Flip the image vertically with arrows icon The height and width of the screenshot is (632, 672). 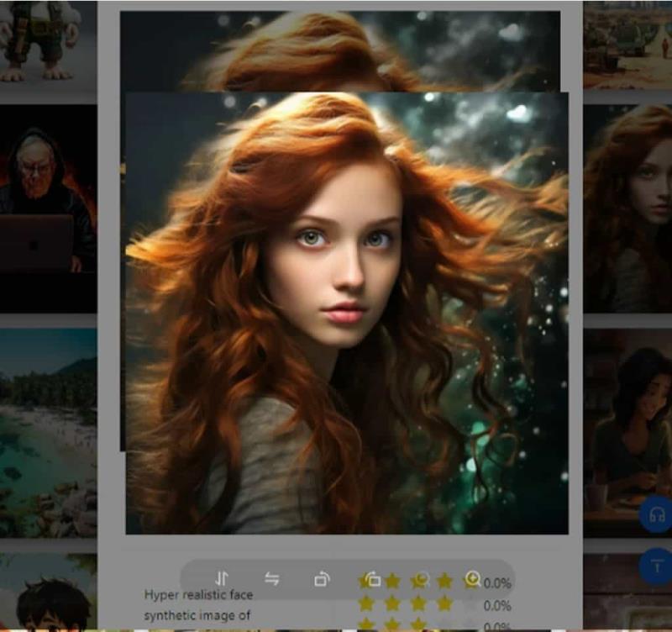(222, 578)
